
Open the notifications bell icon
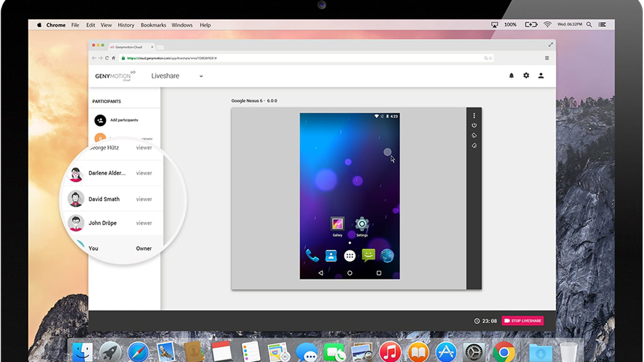511,76
